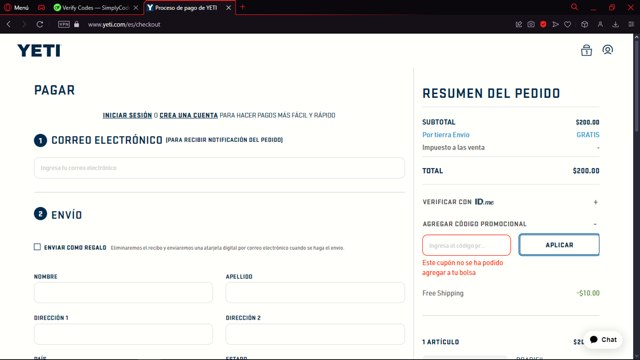Click the red ad blocker shield icon

click(x=543, y=24)
